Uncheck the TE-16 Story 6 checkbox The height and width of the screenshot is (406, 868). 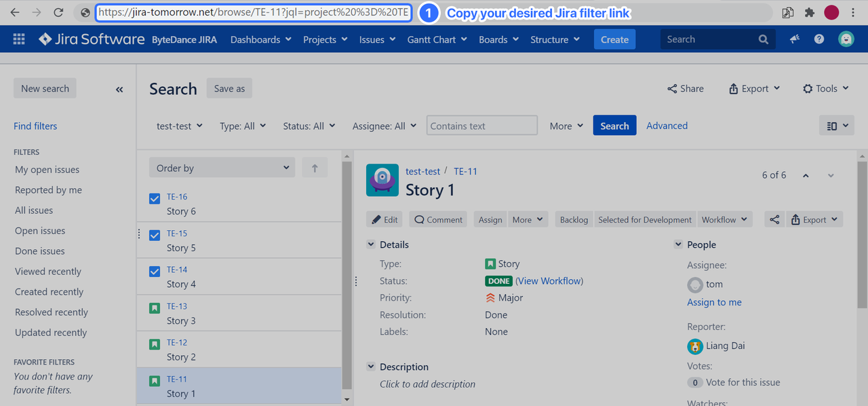[x=155, y=199]
